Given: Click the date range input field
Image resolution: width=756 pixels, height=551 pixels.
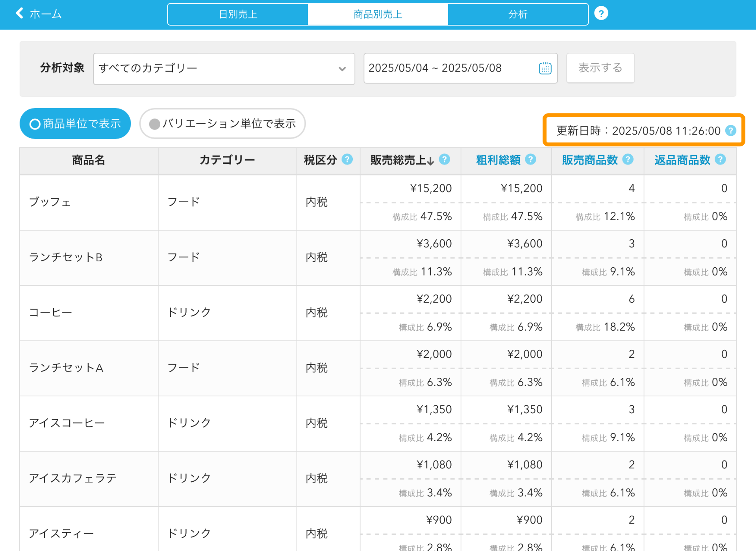Looking at the screenshot, I should [x=449, y=68].
